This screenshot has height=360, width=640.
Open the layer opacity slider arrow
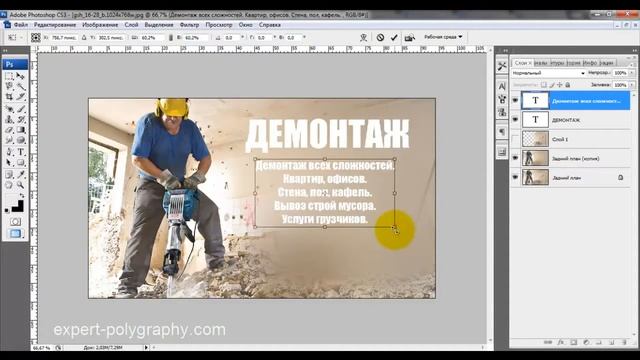click(632, 73)
